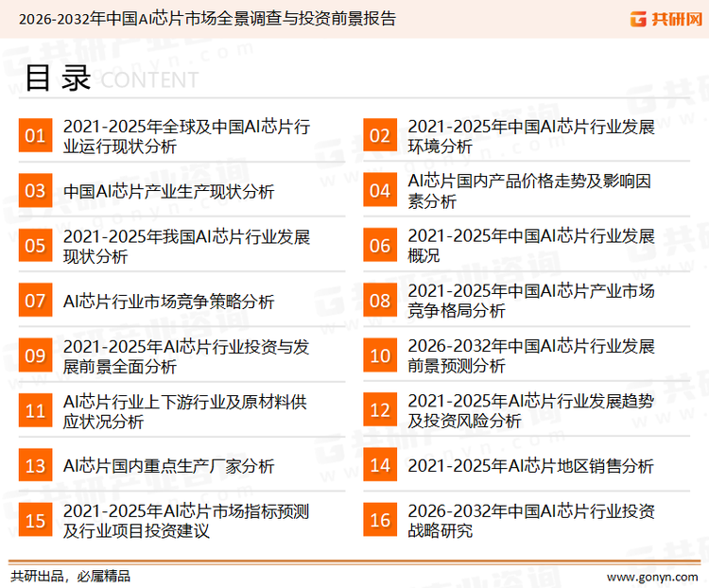
Task: Select chapter 中国AI芯片产业生产现状分析
Action: (x=168, y=191)
